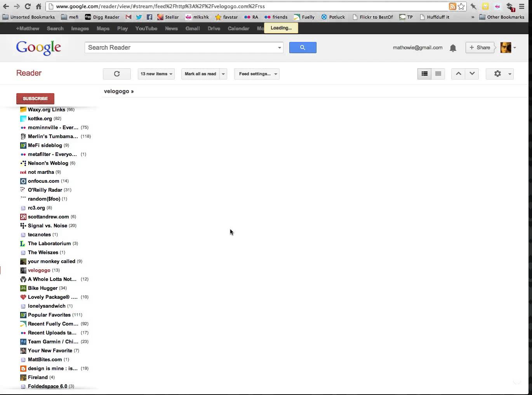Show more bookmarks chevron

click(x=473, y=17)
